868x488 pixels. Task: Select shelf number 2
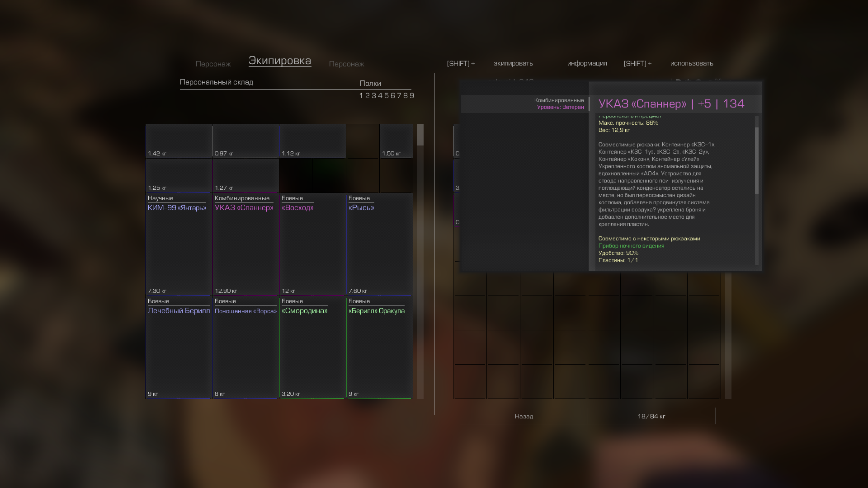368,96
